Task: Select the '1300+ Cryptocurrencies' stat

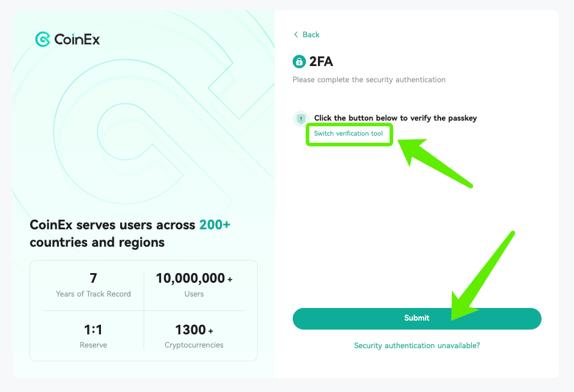Action: tap(194, 336)
